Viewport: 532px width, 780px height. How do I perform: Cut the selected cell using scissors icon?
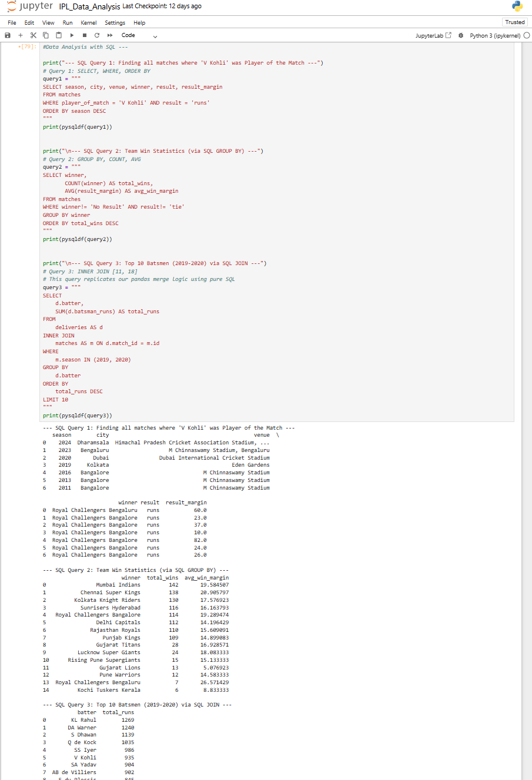[33, 35]
